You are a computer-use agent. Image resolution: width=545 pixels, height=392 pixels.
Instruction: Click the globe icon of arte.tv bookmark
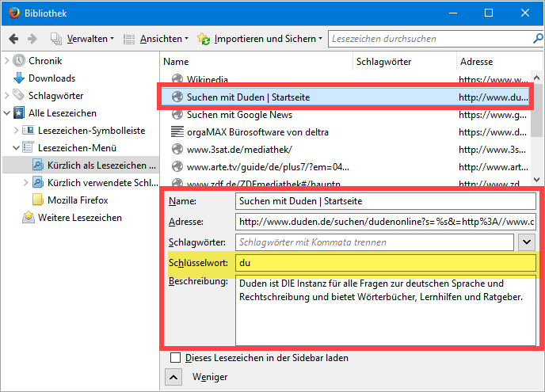(x=177, y=166)
